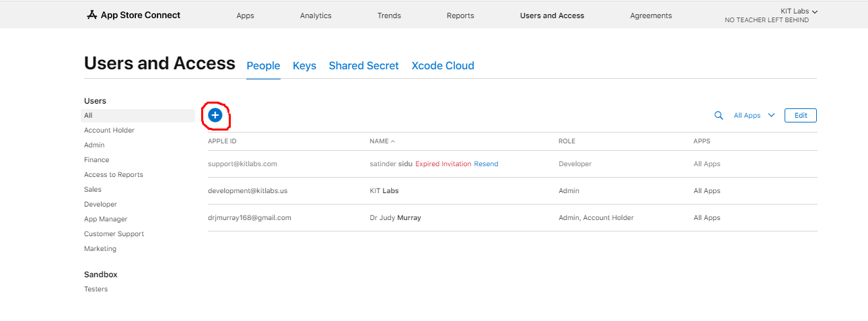Filter users by Marketing role

pos(100,249)
